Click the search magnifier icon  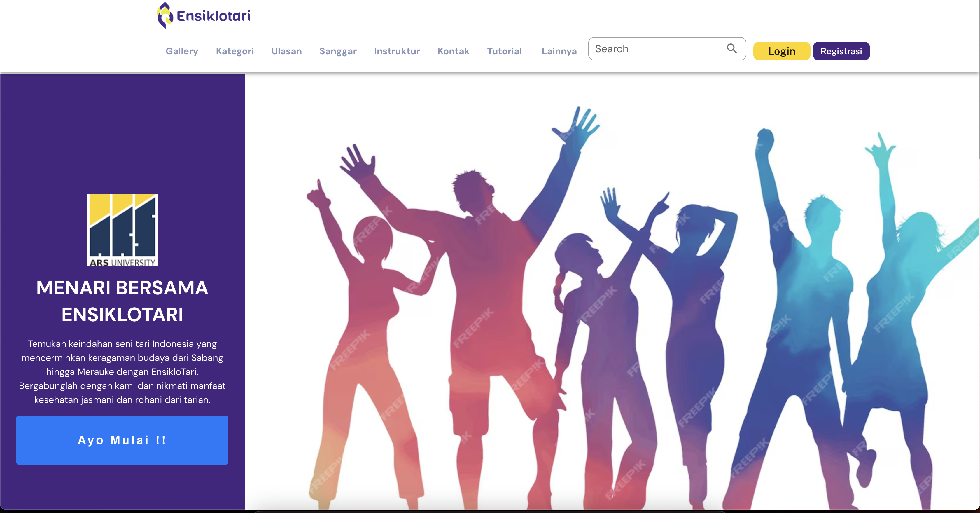coord(731,49)
